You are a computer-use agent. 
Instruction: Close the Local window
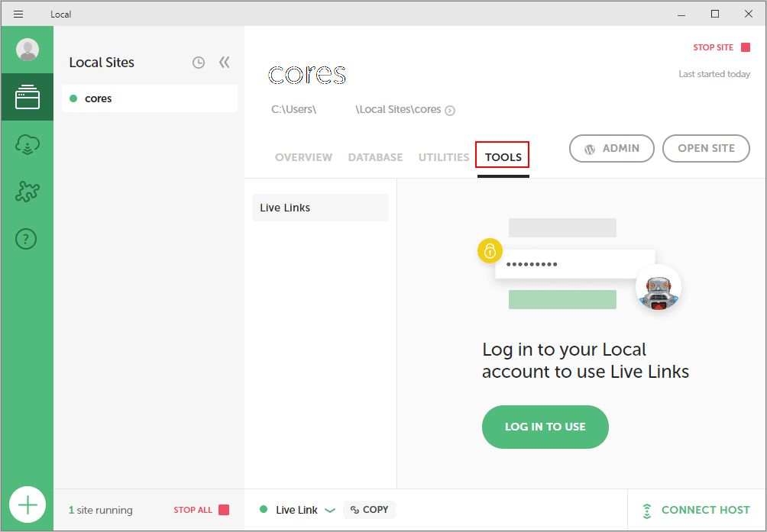point(749,14)
